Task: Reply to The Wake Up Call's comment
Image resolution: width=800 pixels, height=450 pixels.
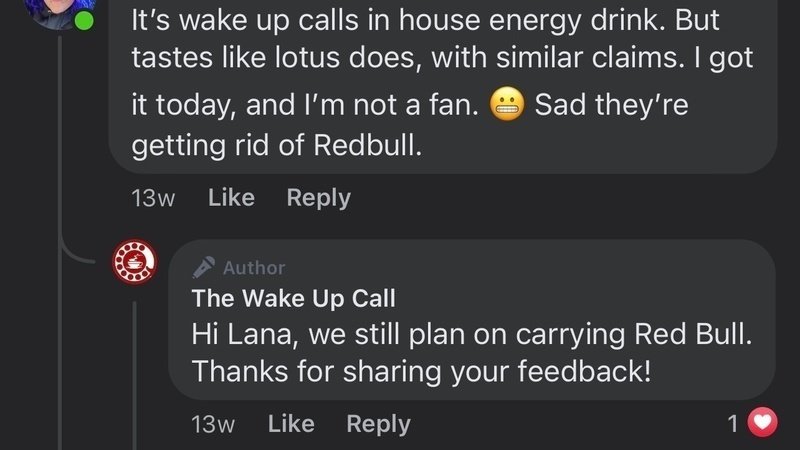Action: (x=378, y=424)
